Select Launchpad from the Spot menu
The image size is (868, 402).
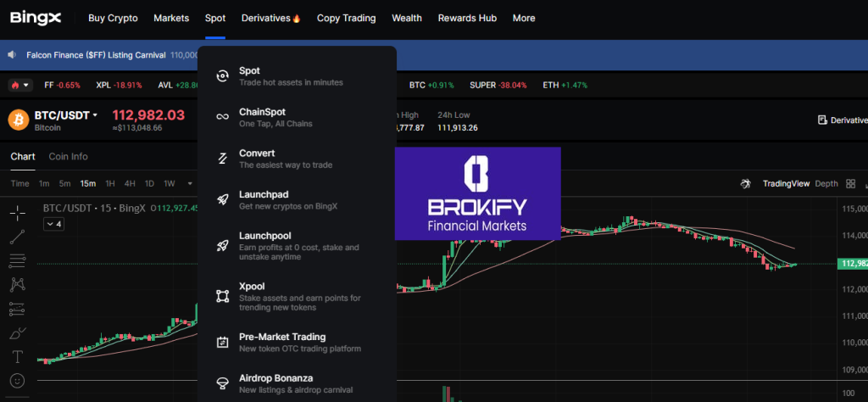tap(262, 199)
